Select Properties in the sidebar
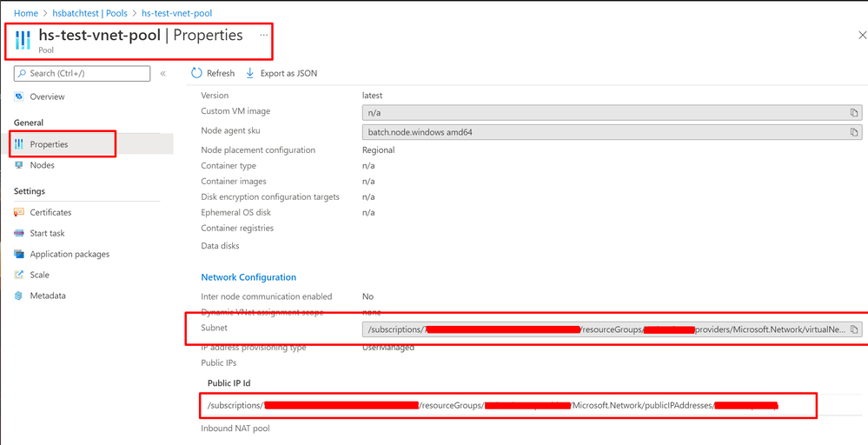Image resolution: width=868 pixels, height=445 pixels. [49, 144]
